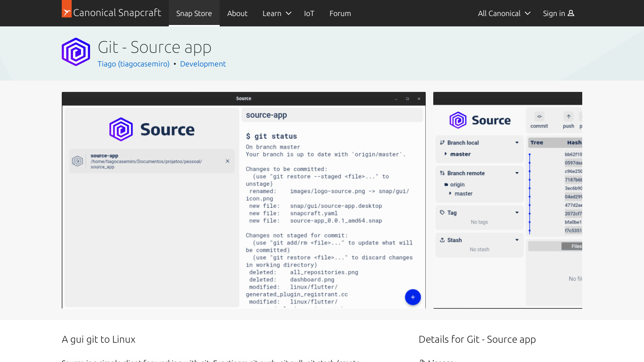Open the Forum link
The height and width of the screenshot is (362, 644).
(340, 13)
